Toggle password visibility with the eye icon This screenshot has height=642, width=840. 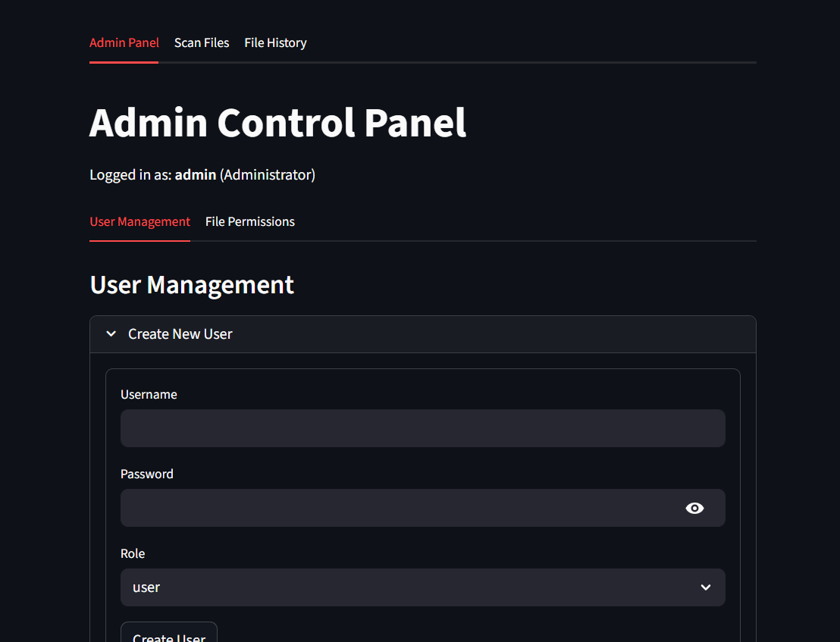click(694, 508)
